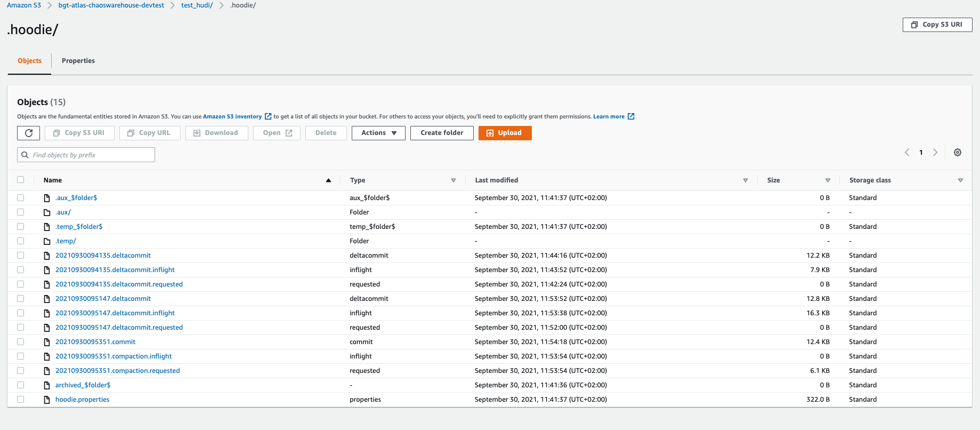Click file icon next to hoodie.properties
The height and width of the screenshot is (430, 980).
click(x=47, y=400)
